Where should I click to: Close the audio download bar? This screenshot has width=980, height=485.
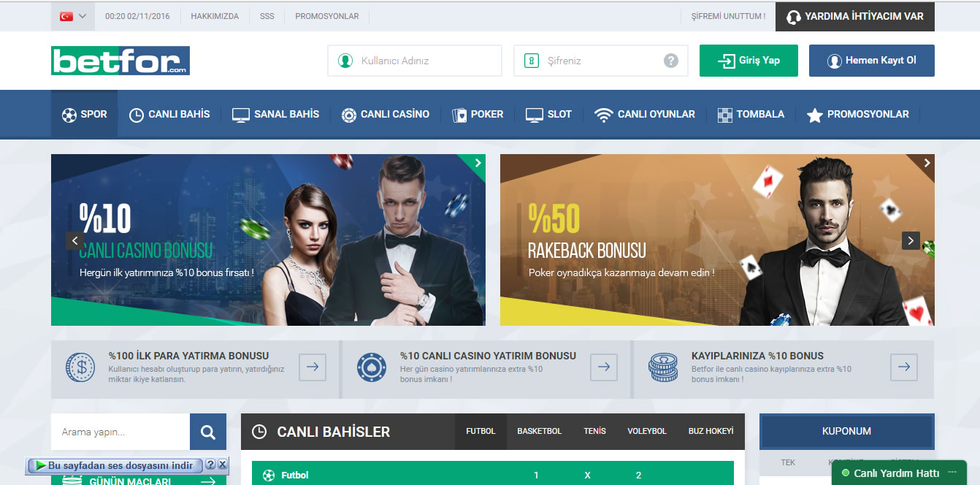[x=223, y=465]
